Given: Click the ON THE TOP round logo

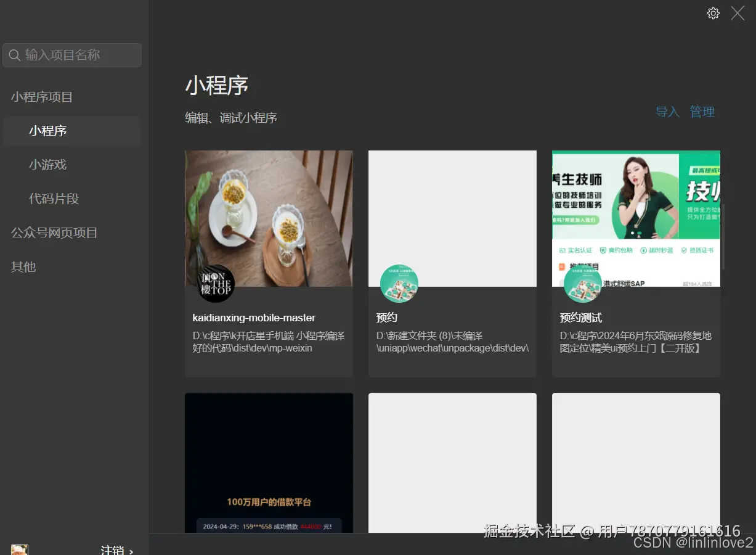Looking at the screenshot, I should pos(216,284).
